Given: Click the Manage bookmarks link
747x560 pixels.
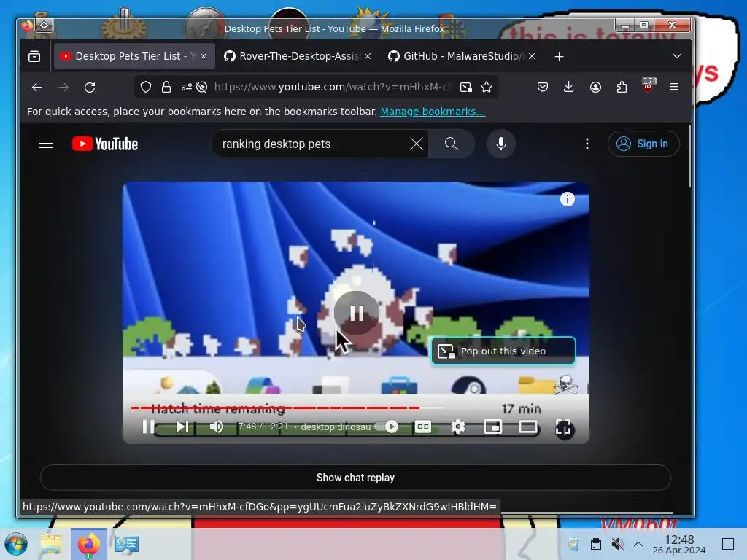Looking at the screenshot, I should click(433, 112).
